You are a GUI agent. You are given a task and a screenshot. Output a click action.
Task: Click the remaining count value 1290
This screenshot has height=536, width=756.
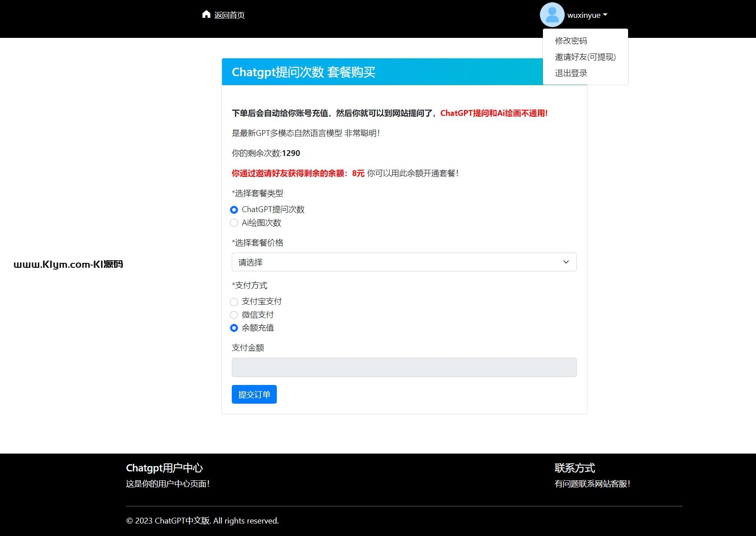(x=291, y=153)
